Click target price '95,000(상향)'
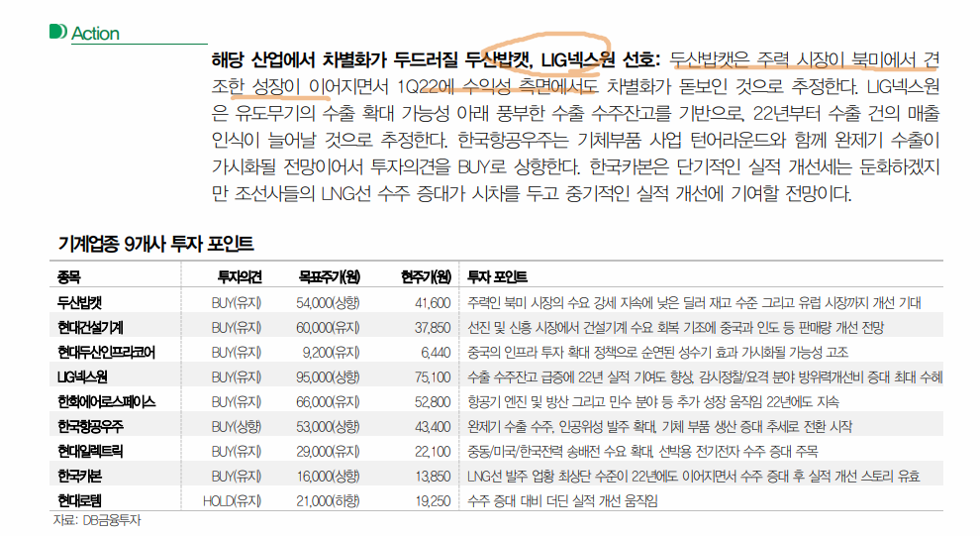The height and width of the screenshot is (536, 980). 328,377
